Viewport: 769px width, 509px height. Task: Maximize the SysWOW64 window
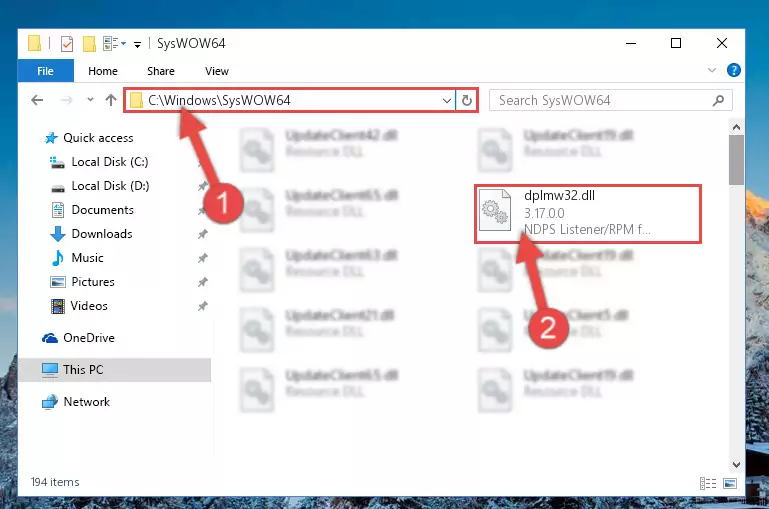[x=676, y=44]
